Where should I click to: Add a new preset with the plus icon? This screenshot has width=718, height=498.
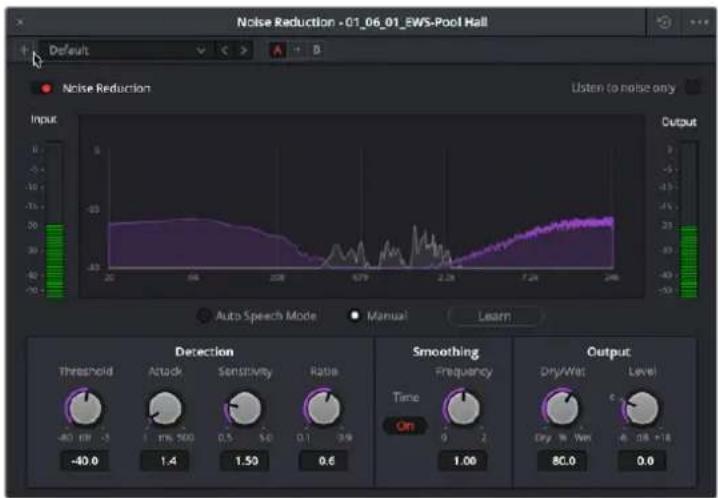(24, 49)
